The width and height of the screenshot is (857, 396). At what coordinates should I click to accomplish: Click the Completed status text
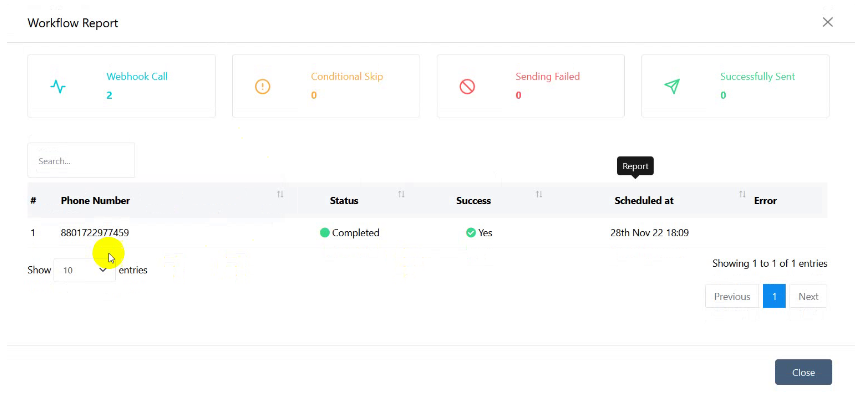click(x=356, y=233)
